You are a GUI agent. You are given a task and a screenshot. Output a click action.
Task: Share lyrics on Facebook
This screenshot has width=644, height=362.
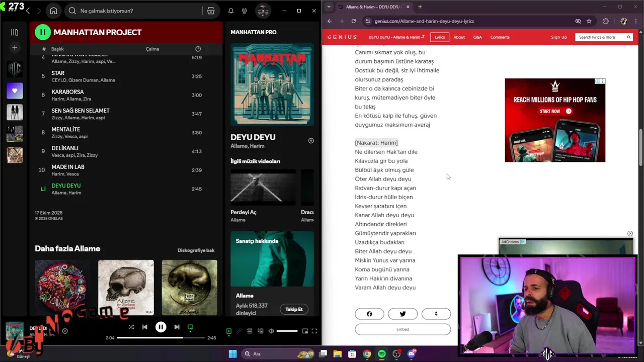(x=369, y=314)
